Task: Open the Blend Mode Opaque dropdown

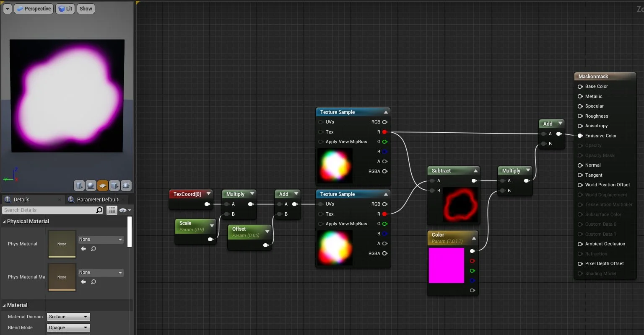Action: 68,327
